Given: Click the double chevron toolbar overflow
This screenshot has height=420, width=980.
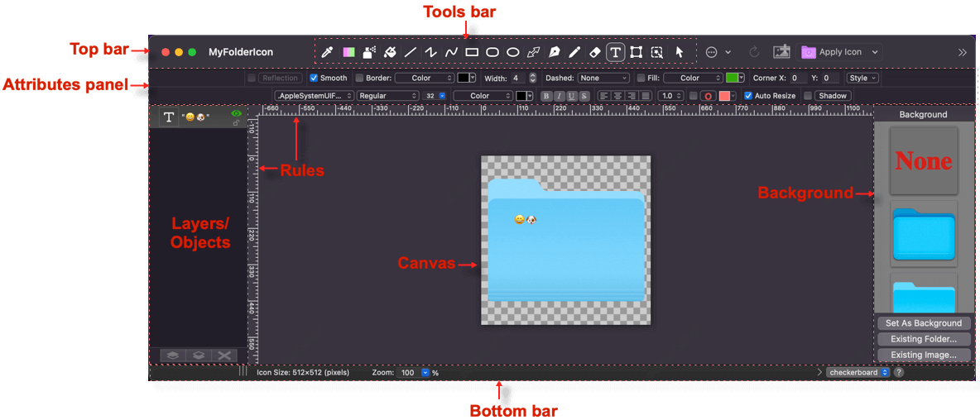Looking at the screenshot, I should pos(963,52).
